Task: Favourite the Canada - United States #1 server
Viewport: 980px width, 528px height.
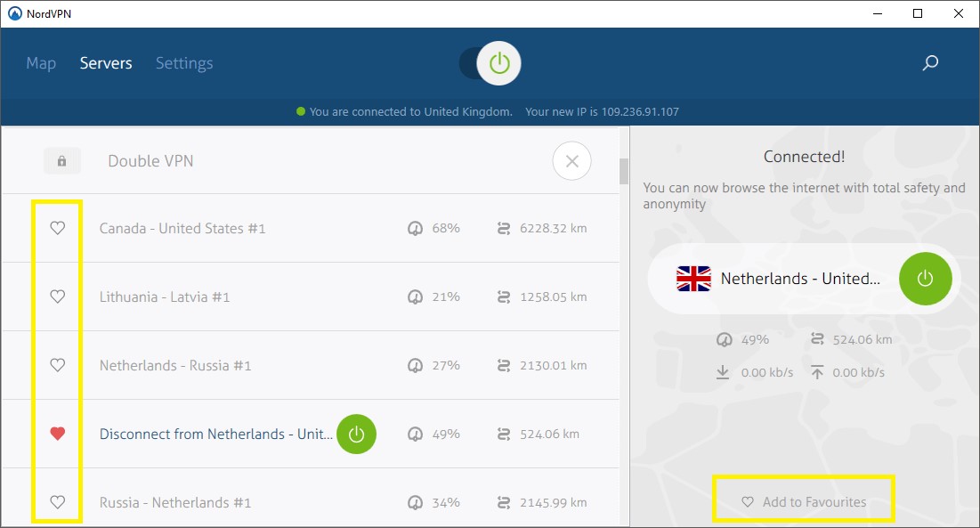Action: (x=58, y=228)
